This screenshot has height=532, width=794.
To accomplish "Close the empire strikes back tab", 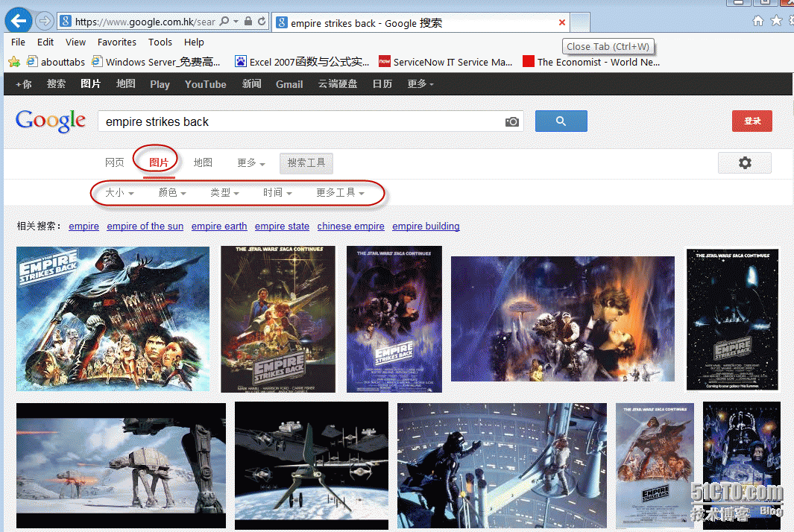I will [561, 22].
